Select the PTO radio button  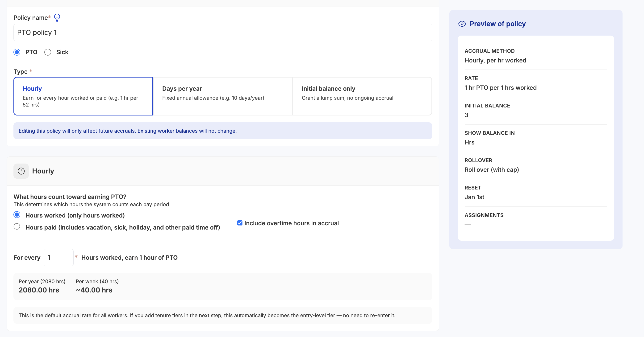pyautogui.click(x=17, y=52)
